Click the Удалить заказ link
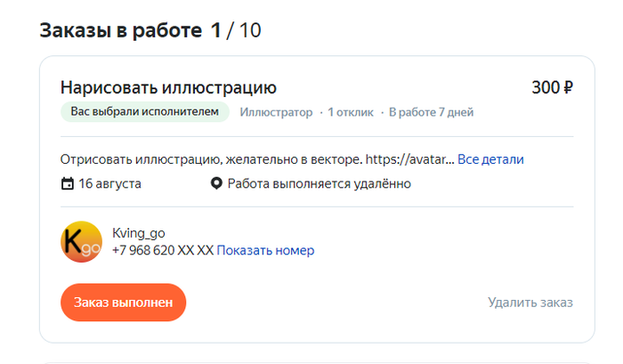 pyautogui.click(x=530, y=303)
